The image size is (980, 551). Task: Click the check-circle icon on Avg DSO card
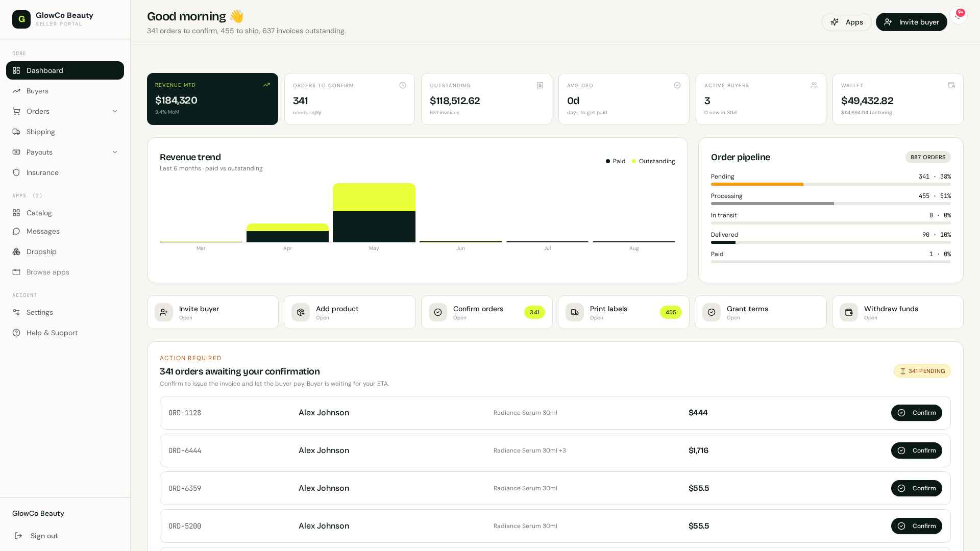coord(677,85)
